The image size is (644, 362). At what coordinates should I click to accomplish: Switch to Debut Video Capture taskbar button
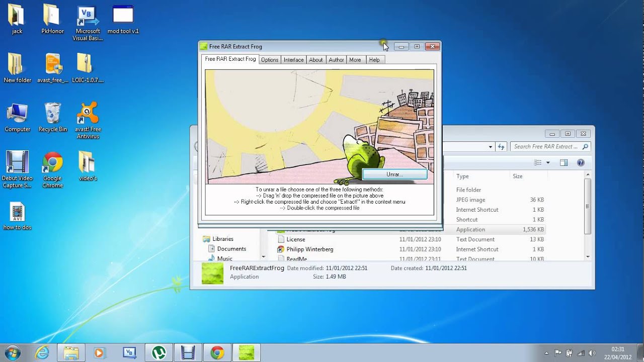188,353
